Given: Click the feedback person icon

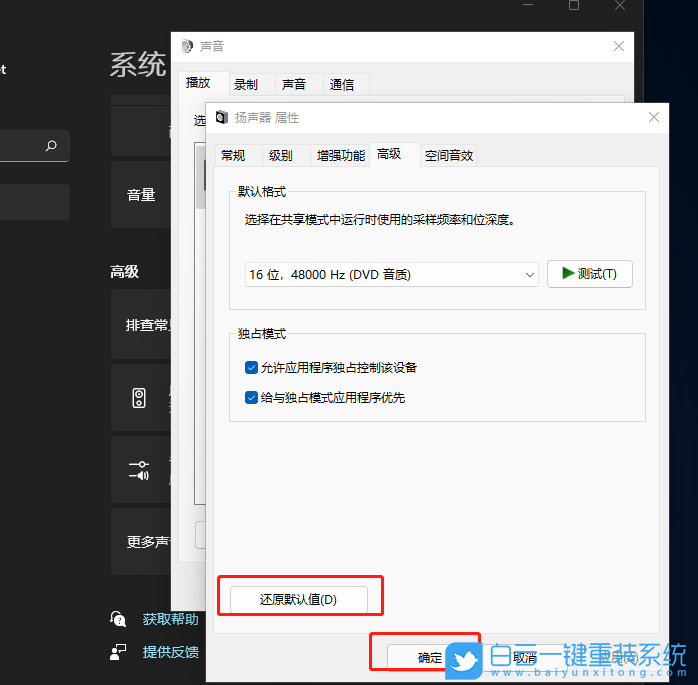Looking at the screenshot, I should click(118, 652).
